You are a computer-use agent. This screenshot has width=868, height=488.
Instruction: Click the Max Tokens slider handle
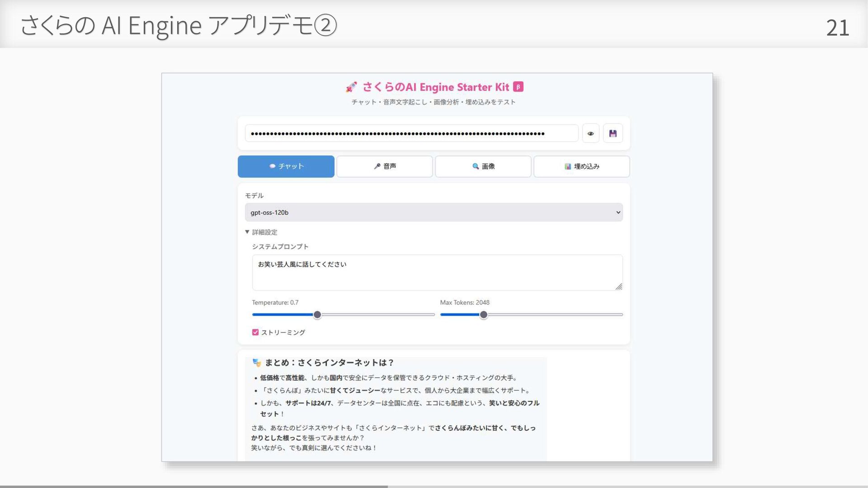(484, 314)
